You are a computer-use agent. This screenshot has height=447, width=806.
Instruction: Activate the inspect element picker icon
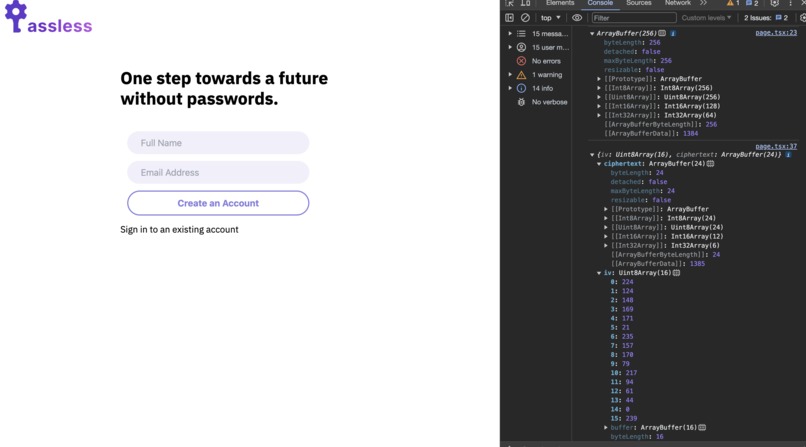(x=509, y=3)
